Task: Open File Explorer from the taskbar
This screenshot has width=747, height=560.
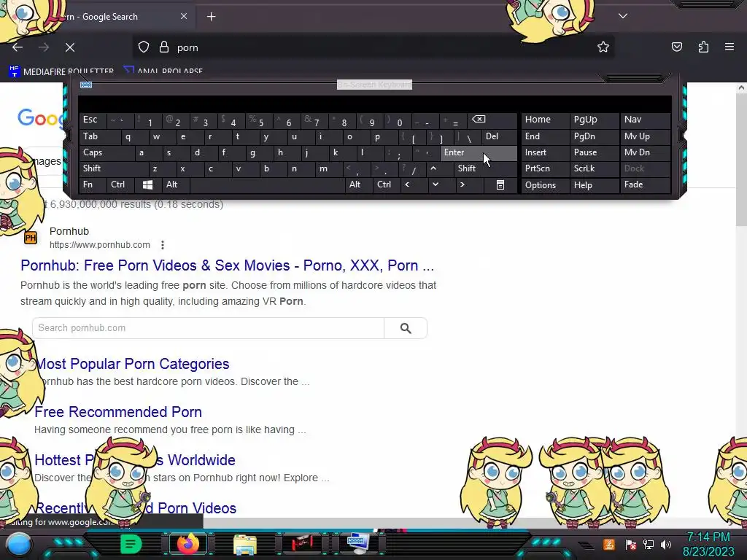Action: (x=245, y=545)
